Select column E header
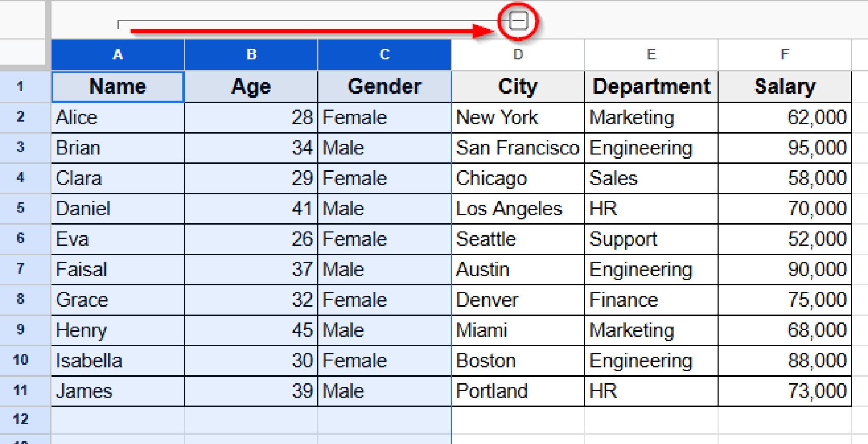 651,54
